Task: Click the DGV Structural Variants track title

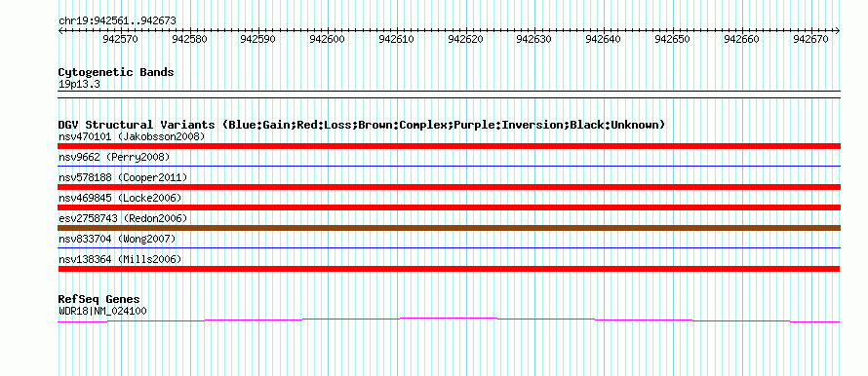Action: tap(362, 125)
